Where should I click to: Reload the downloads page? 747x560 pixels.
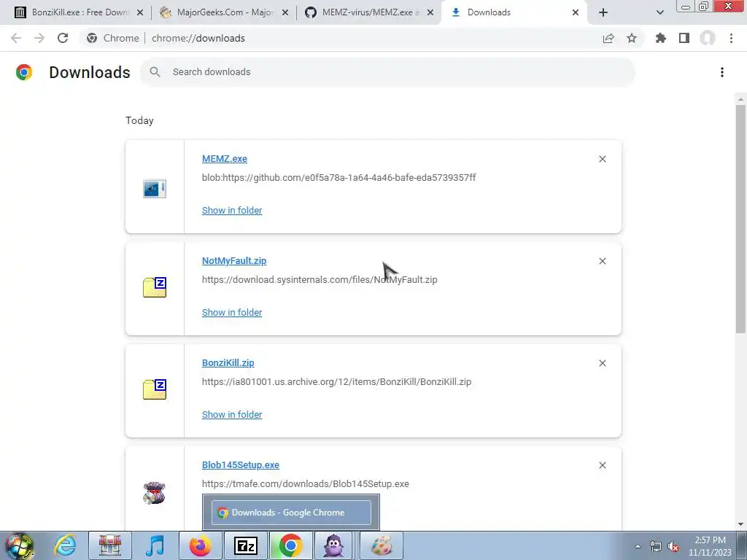[63, 38]
